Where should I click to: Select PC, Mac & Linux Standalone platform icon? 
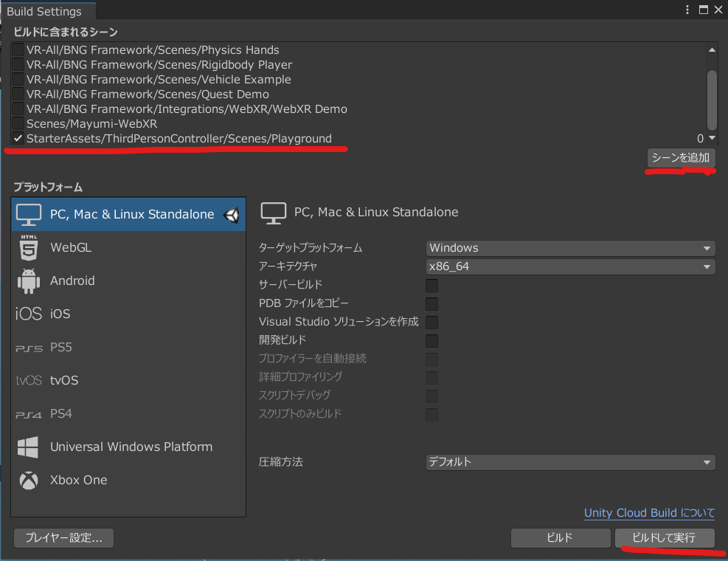[29, 215]
